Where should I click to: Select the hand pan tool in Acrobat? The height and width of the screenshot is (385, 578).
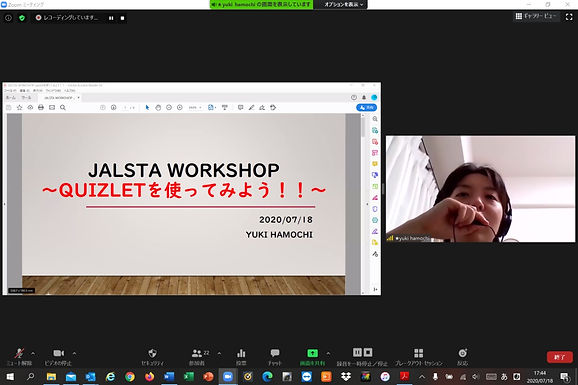point(158,107)
